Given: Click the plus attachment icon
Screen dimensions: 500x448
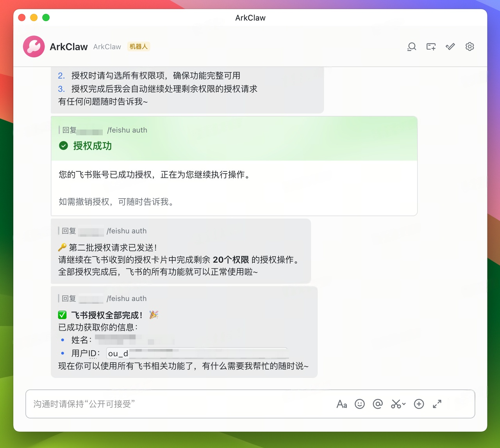Looking at the screenshot, I should tap(419, 404).
